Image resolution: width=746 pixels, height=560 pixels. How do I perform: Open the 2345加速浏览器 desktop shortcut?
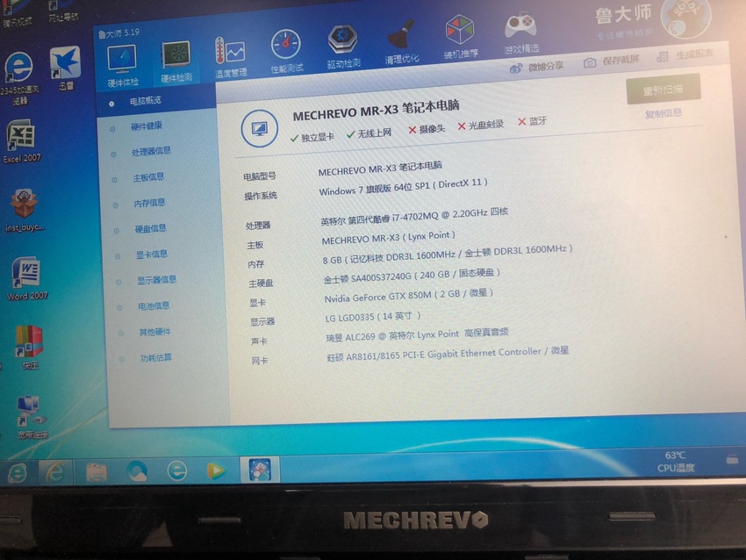point(19,77)
